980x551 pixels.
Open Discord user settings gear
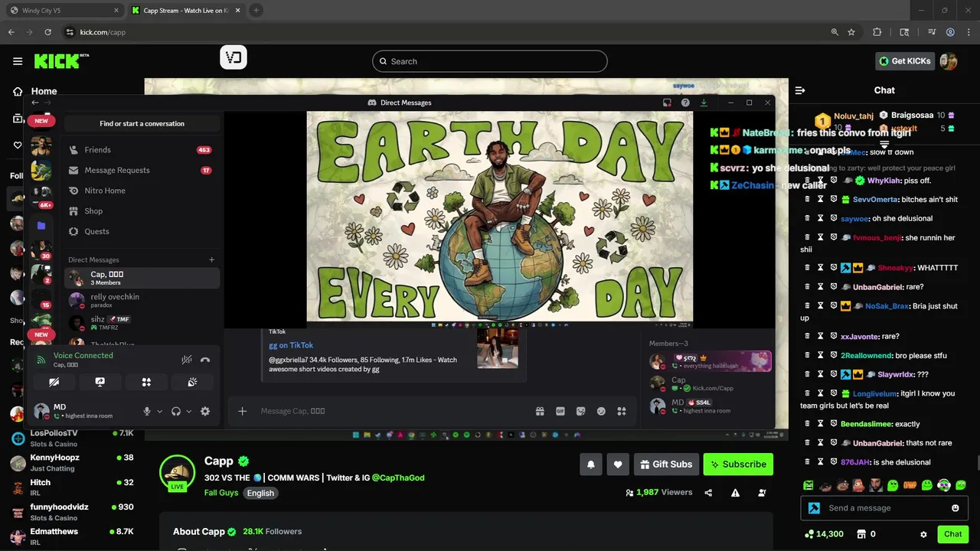click(x=205, y=411)
